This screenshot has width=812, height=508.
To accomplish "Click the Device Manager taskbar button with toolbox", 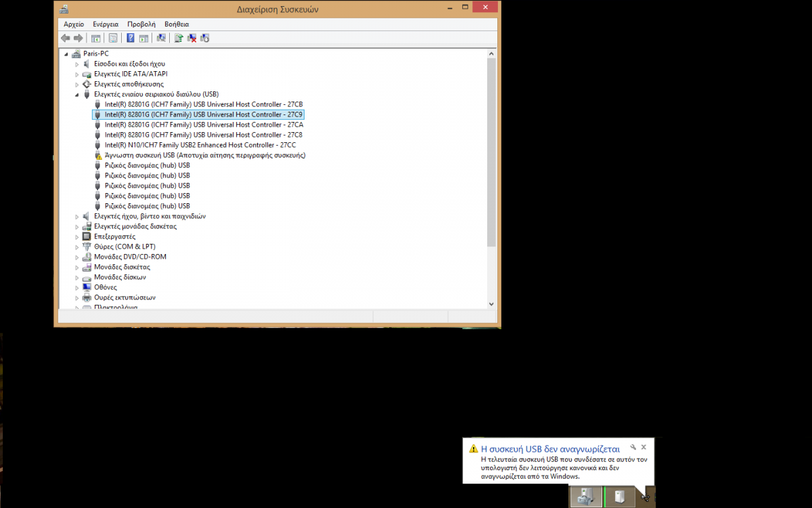I will [x=586, y=496].
